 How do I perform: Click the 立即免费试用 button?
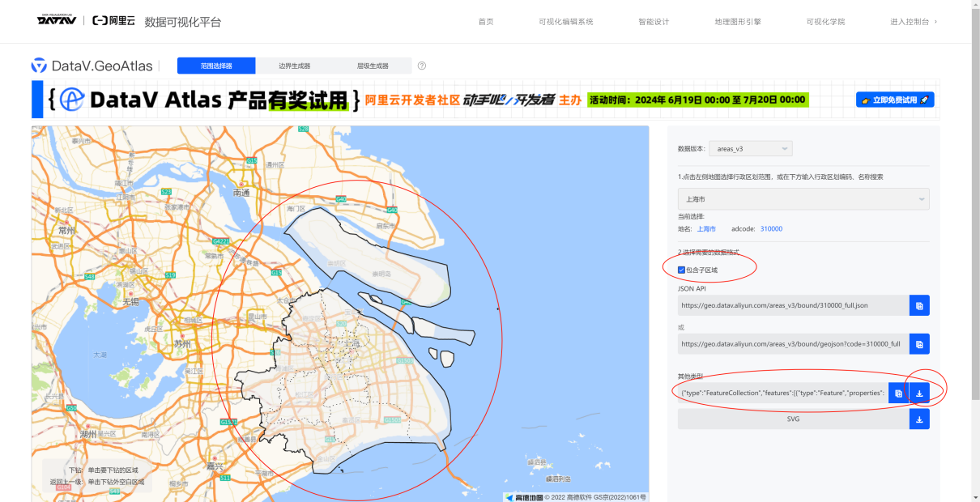pyautogui.click(x=895, y=100)
